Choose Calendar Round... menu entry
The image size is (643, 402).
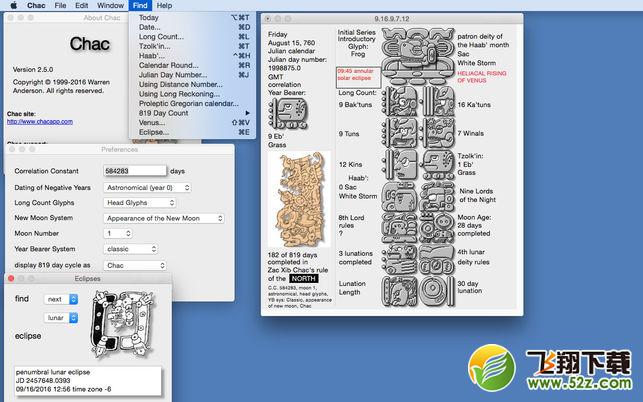[x=194, y=65]
